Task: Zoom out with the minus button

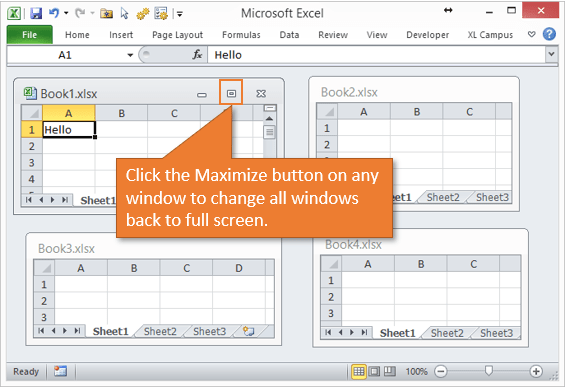Action: (x=440, y=371)
